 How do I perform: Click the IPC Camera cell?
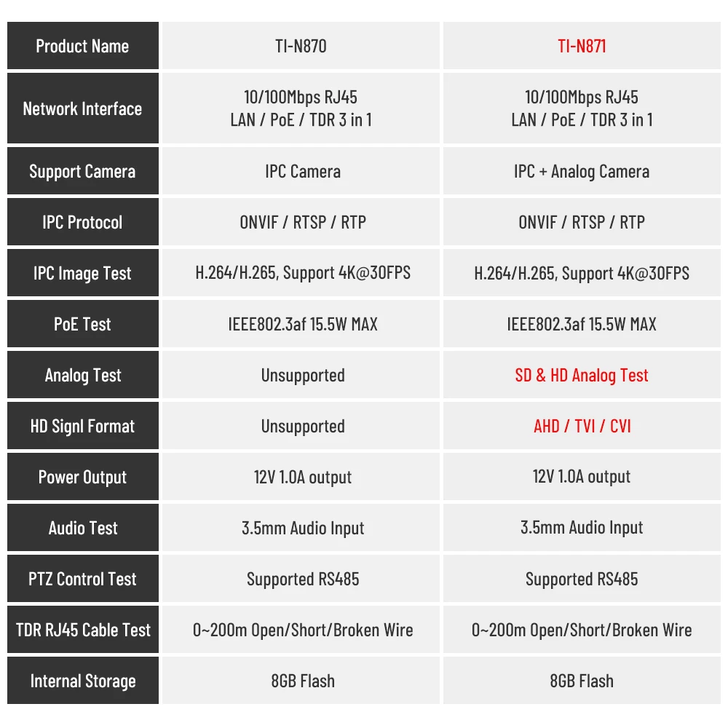pos(302,172)
